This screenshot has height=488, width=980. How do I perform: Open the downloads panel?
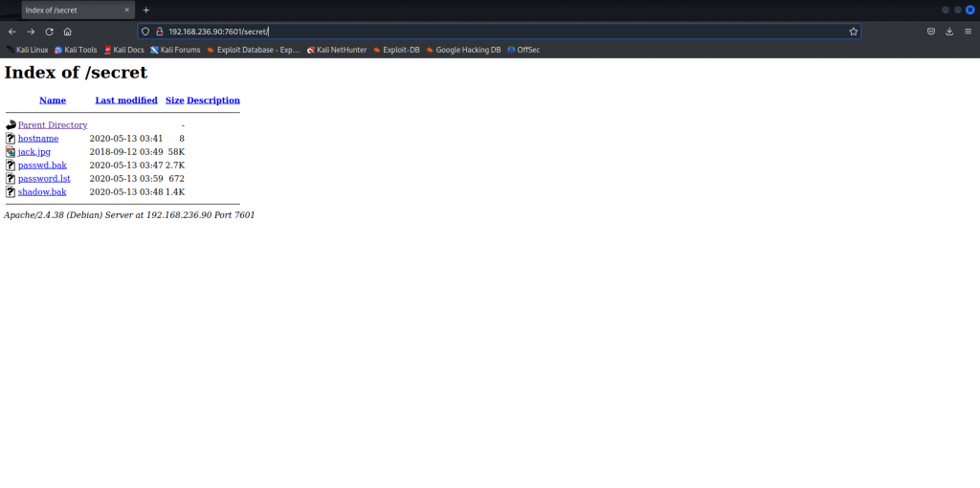point(949,32)
